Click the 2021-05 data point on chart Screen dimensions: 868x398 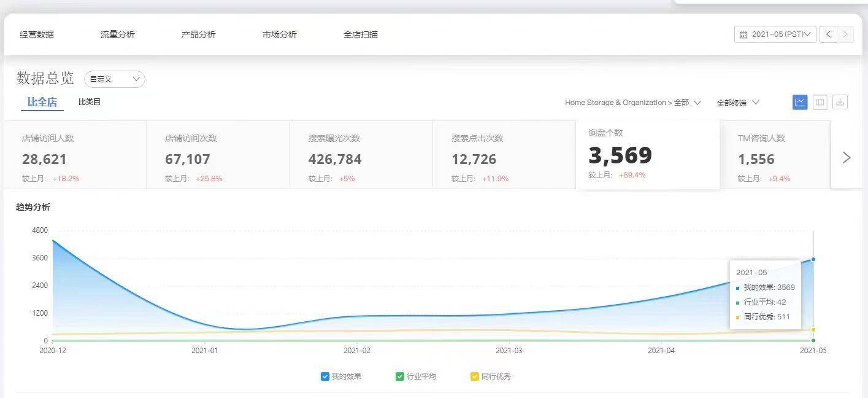(x=813, y=259)
